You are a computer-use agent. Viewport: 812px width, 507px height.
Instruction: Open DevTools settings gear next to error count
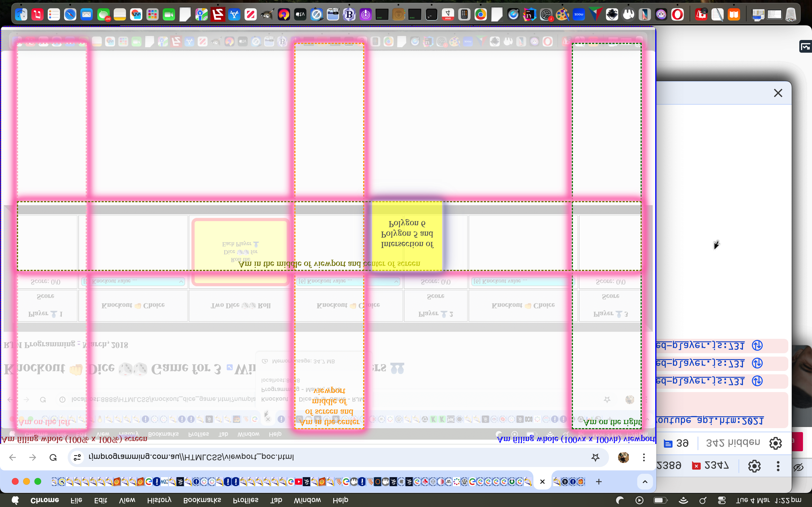754,466
